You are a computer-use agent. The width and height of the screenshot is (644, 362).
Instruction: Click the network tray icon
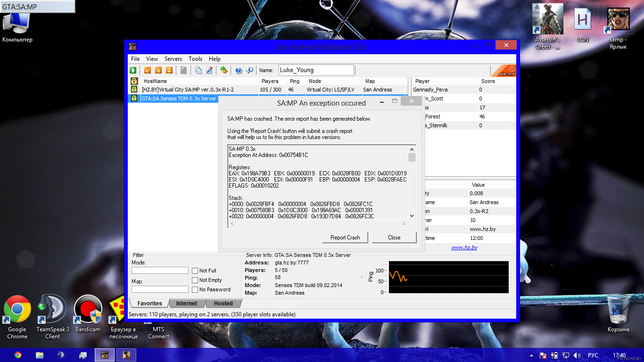pyautogui.click(x=565, y=355)
